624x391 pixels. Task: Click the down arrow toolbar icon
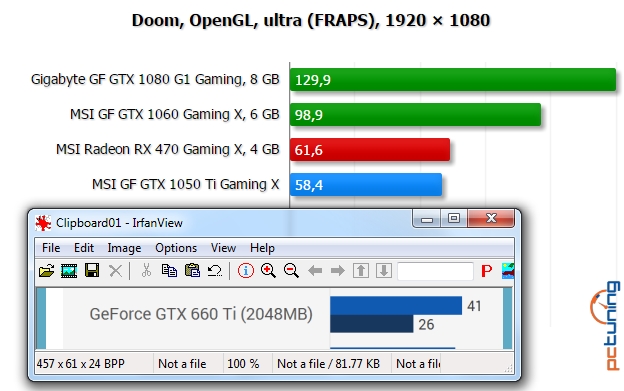coord(384,271)
